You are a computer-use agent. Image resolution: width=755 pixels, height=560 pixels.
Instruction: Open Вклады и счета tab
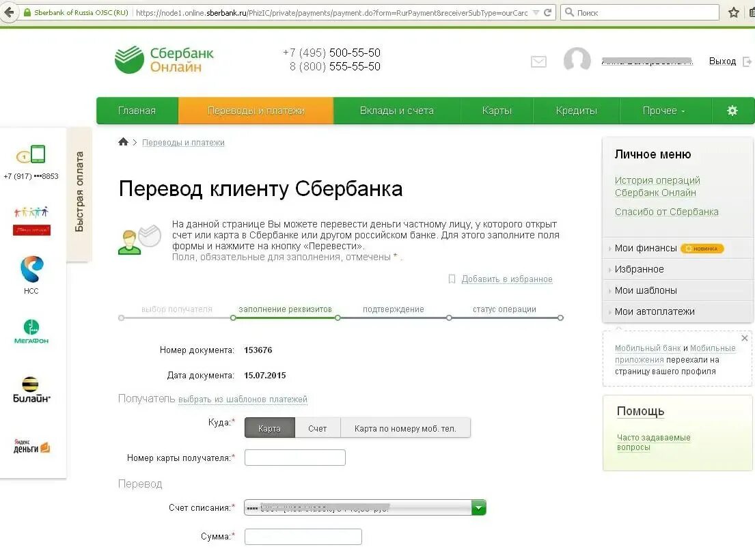(397, 111)
